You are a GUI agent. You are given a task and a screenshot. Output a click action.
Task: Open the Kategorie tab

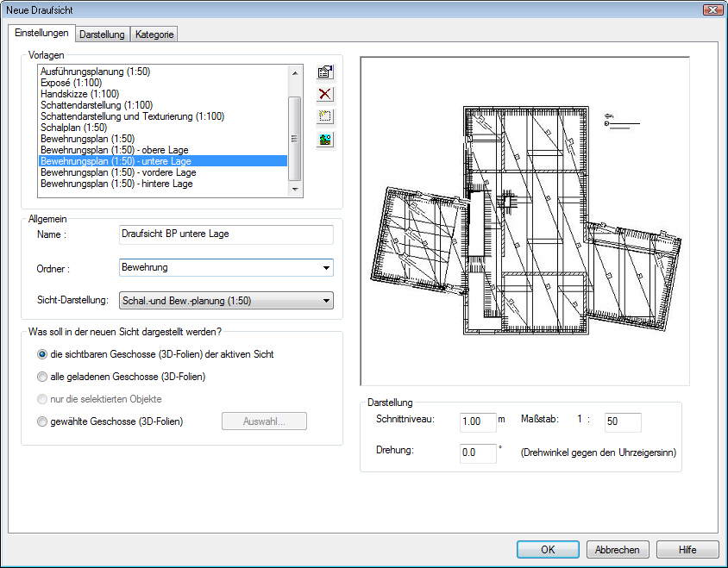(154, 34)
